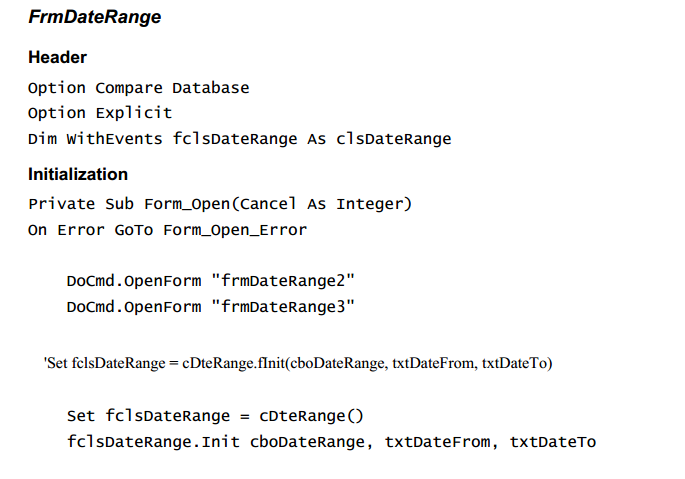This screenshot has height=479, width=685.
Task: Click the Private Sub Form_Open line
Action: 220,204
